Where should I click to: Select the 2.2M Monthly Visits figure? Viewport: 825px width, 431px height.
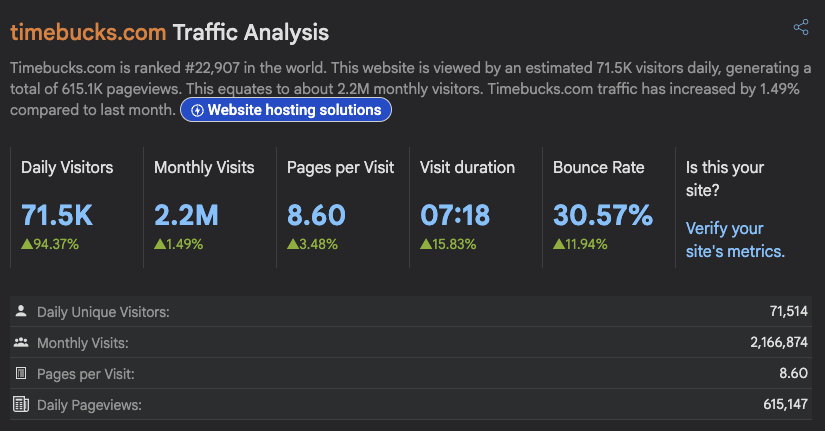coord(186,215)
